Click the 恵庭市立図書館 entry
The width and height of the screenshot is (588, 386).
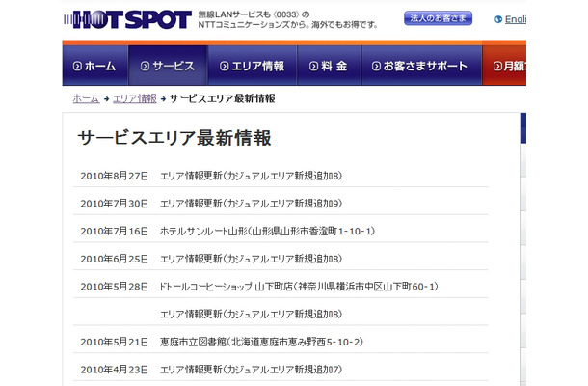[x=261, y=342]
